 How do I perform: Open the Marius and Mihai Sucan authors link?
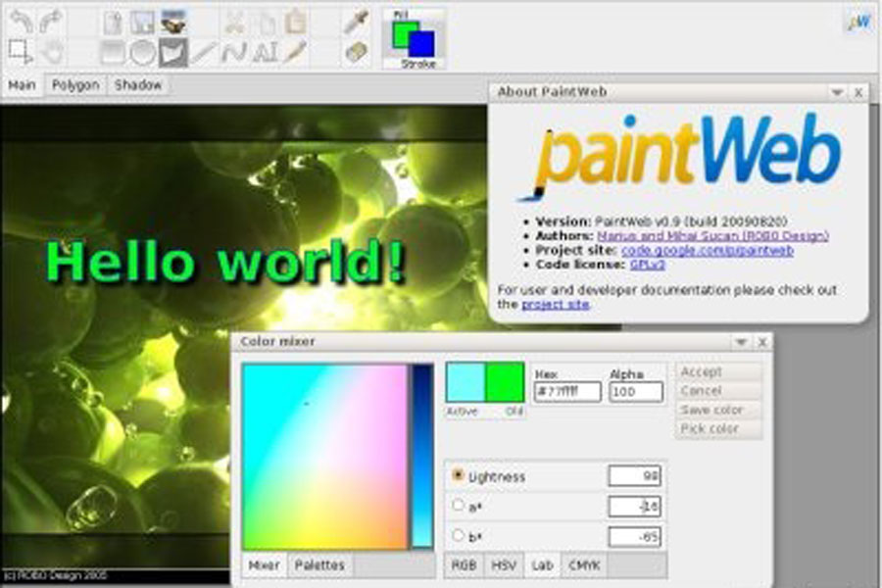coord(712,236)
